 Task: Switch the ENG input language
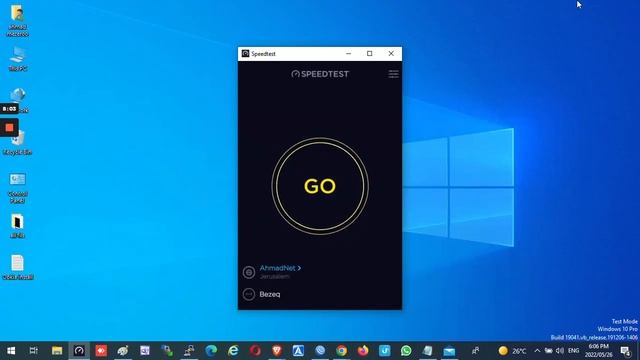[573, 351]
